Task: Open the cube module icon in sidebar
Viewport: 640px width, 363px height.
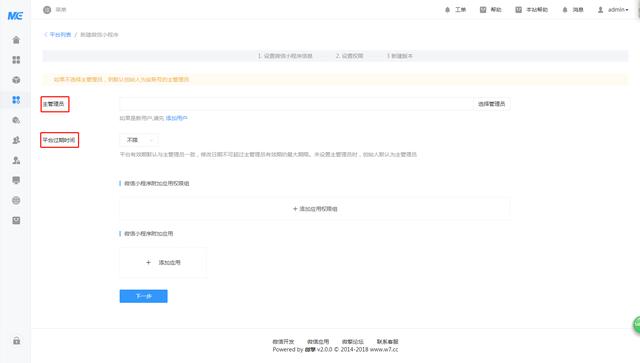Action: pyautogui.click(x=16, y=80)
